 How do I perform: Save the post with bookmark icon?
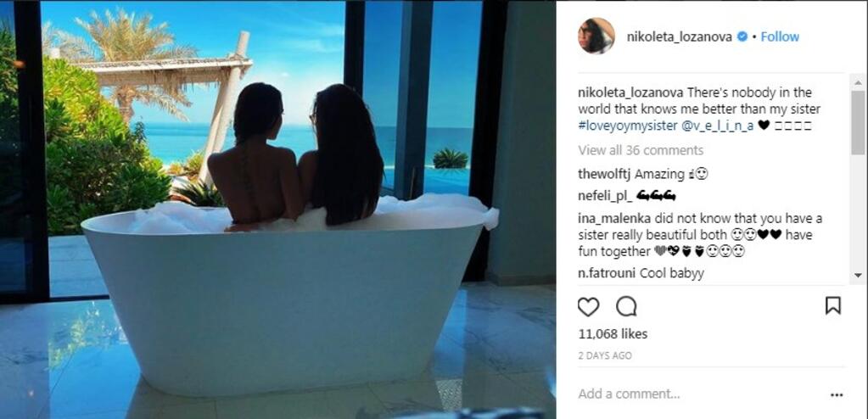tap(832, 305)
